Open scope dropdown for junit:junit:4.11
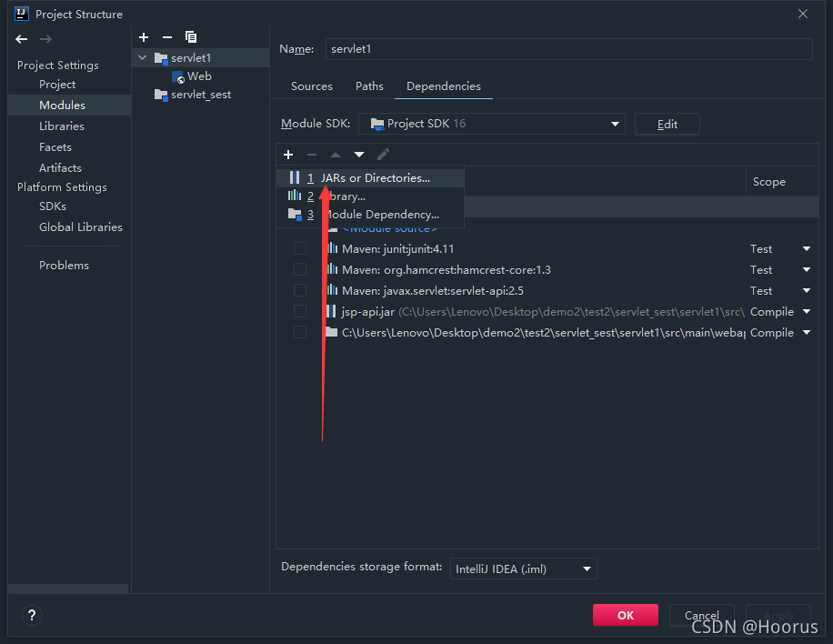This screenshot has width=833, height=644. [x=807, y=248]
